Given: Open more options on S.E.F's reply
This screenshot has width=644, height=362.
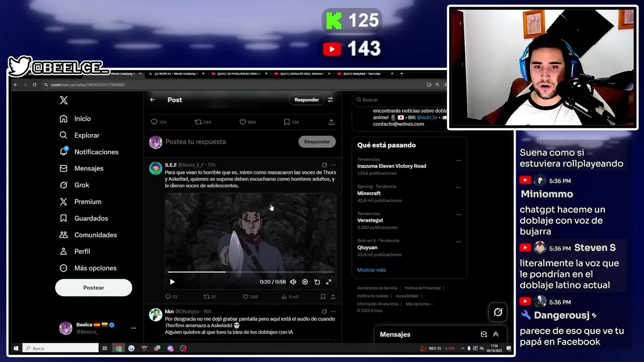Looking at the screenshot, I should tap(333, 165).
